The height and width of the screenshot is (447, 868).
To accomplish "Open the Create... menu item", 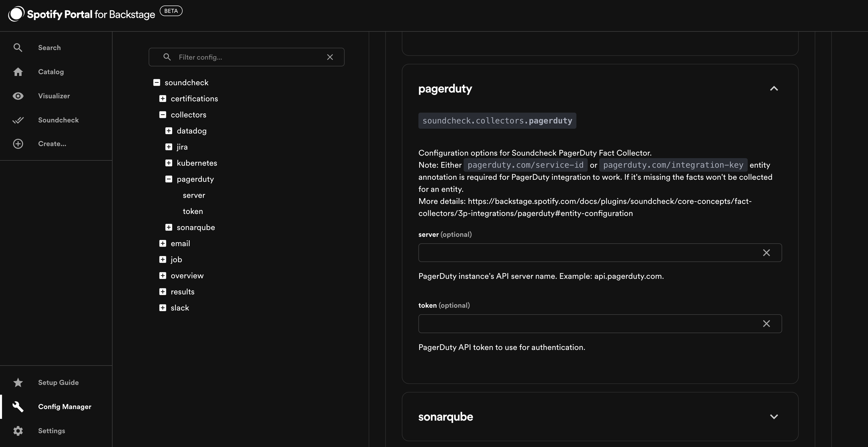I will coord(52,144).
